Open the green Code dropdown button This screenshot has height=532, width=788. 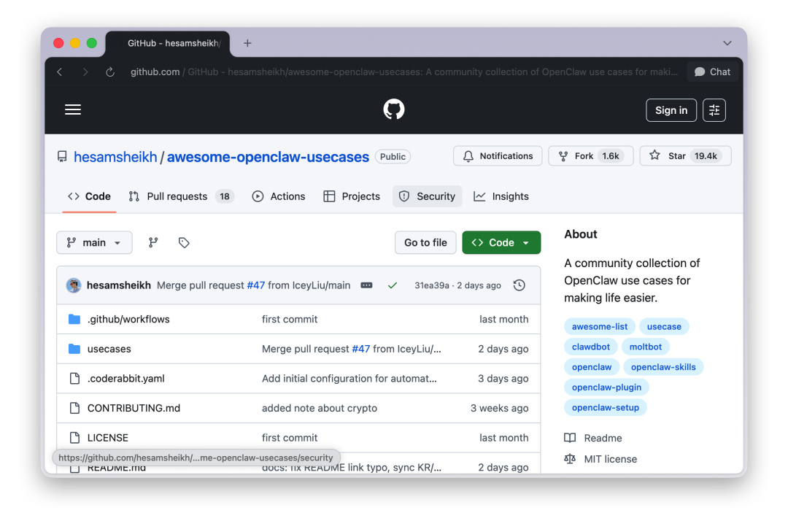pyautogui.click(x=501, y=242)
